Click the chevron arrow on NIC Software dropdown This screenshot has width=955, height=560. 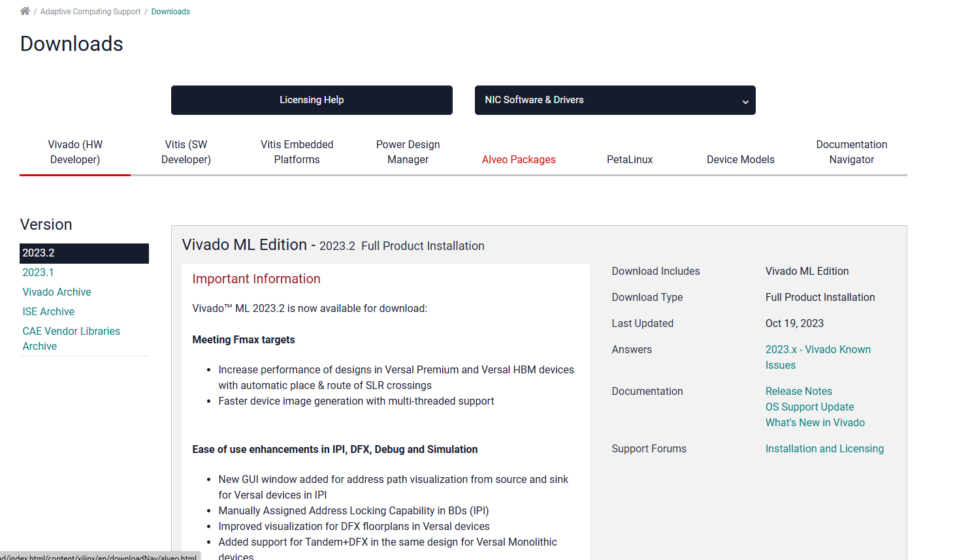tap(745, 102)
